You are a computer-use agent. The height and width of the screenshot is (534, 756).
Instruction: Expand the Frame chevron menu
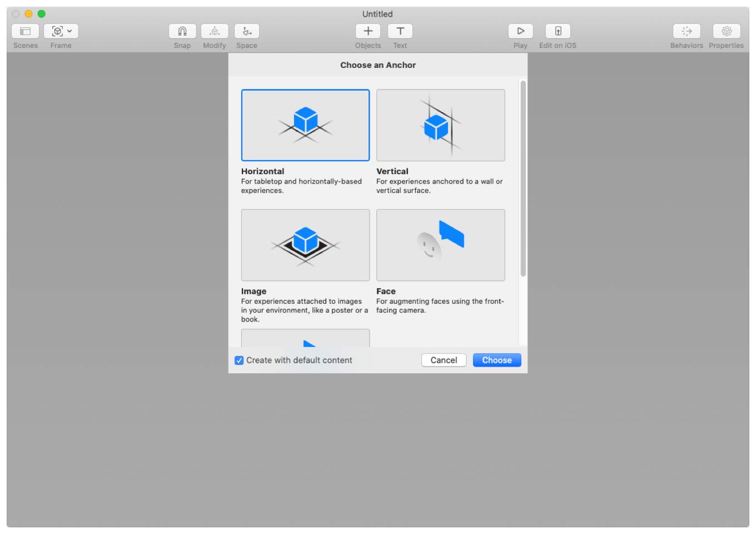click(69, 31)
